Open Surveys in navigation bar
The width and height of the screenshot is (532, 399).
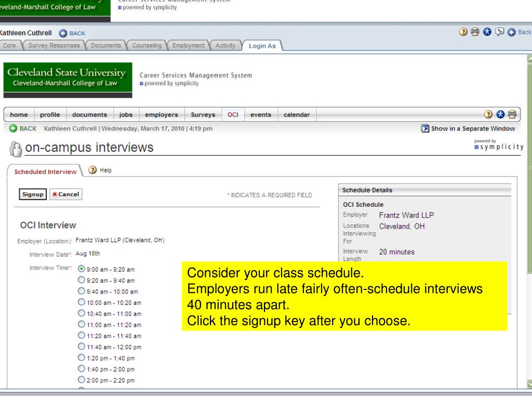pyautogui.click(x=203, y=115)
